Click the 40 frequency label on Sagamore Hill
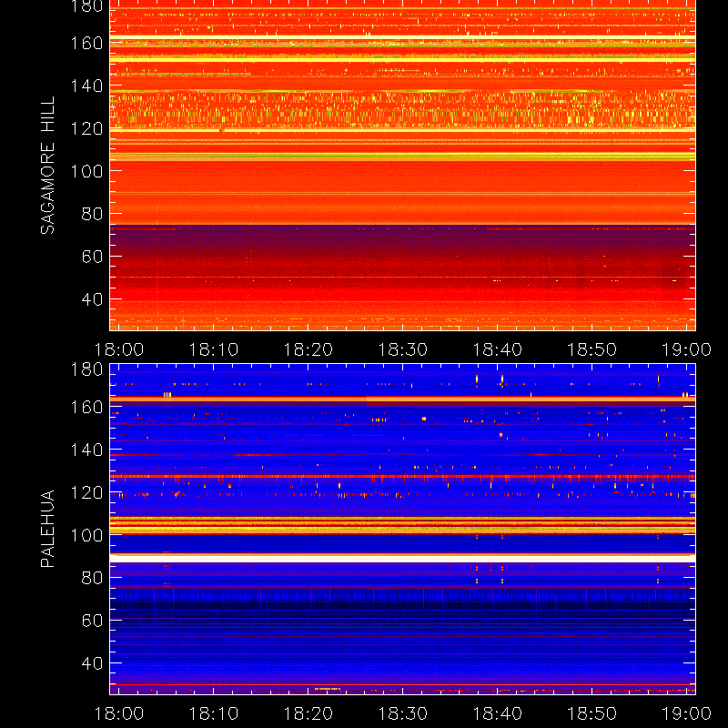728x728 pixels. (x=93, y=299)
